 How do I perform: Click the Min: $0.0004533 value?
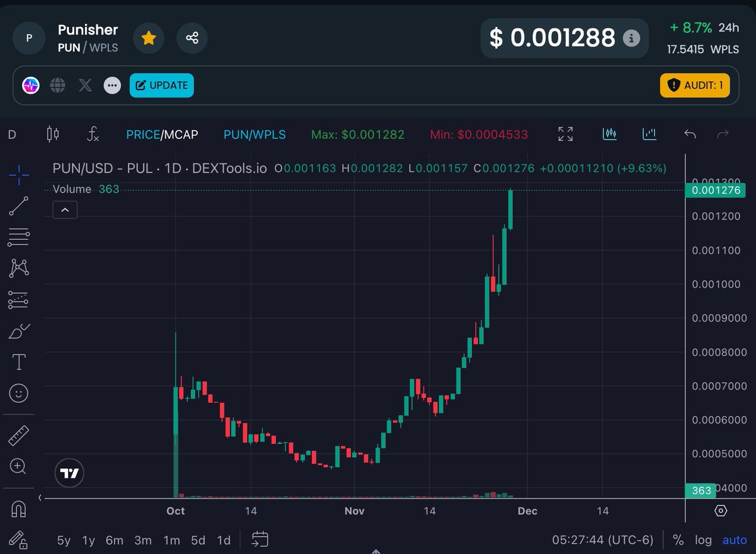point(479,134)
